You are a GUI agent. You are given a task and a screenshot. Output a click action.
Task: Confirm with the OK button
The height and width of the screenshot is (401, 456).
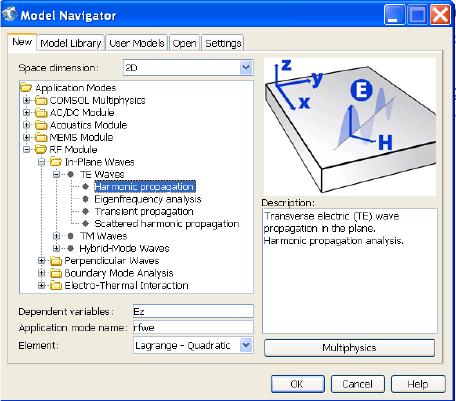click(x=297, y=384)
